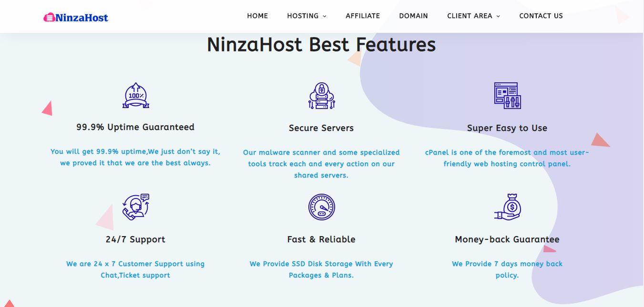Navigate to the Domain page
644x307 pixels.
[413, 16]
